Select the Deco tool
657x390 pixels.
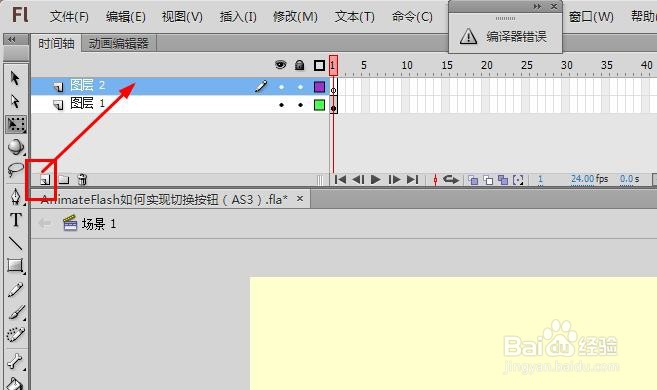click(16, 334)
